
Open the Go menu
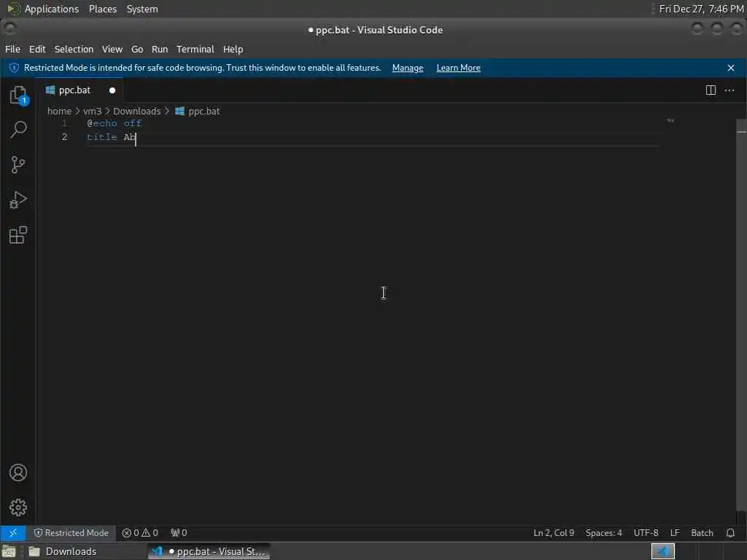[x=137, y=49]
